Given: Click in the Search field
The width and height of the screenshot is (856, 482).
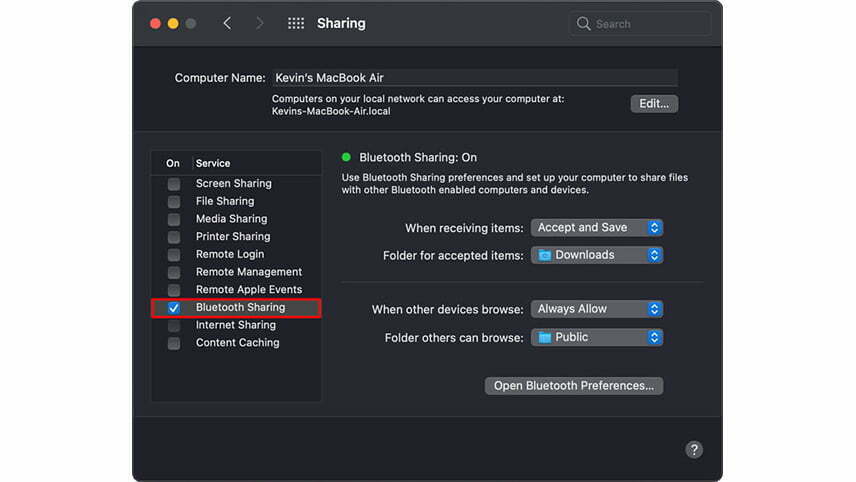Looking at the screenshot, I should pyautogui.click(x=640, y=24).
